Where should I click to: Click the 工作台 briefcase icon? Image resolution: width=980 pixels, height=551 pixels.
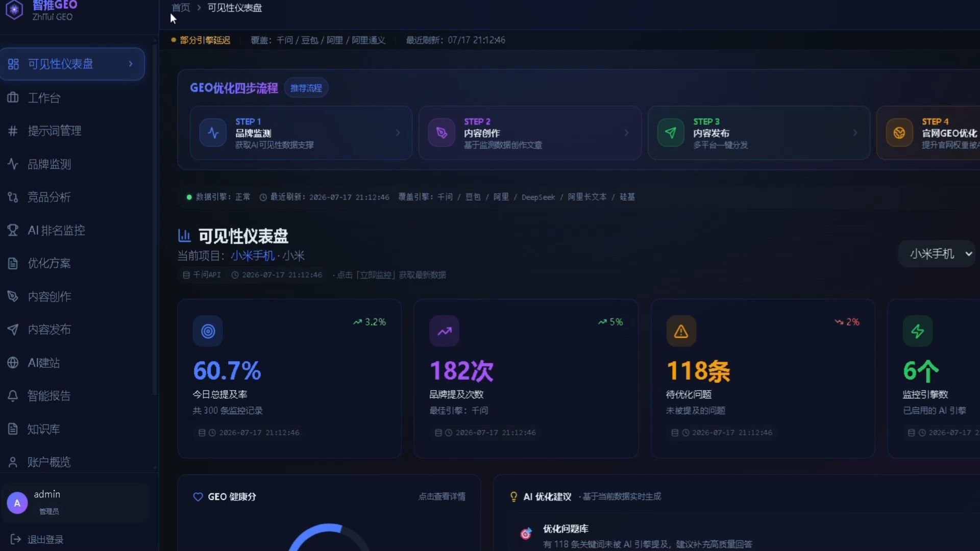point(13,97)
